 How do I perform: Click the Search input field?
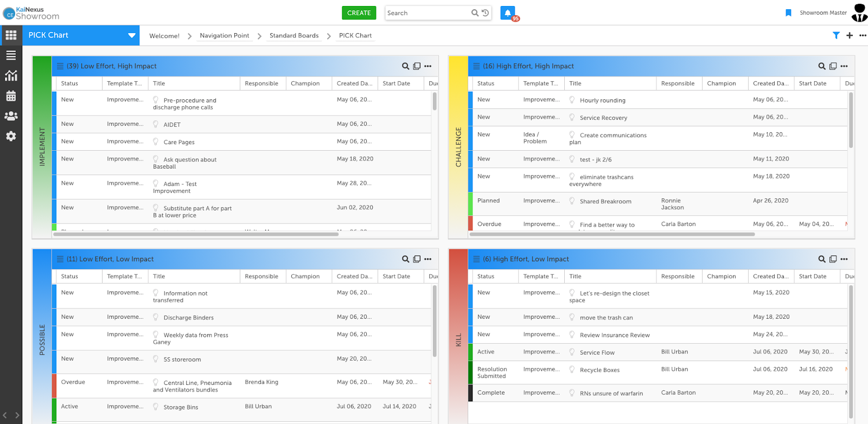[x=426, y=13]
